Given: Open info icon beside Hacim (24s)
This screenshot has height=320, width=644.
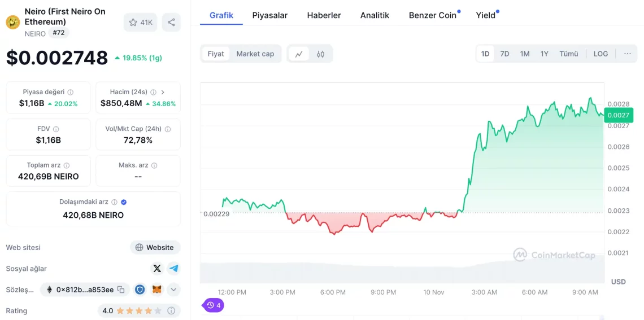Looking at the screenshot, I should point(154,92).
